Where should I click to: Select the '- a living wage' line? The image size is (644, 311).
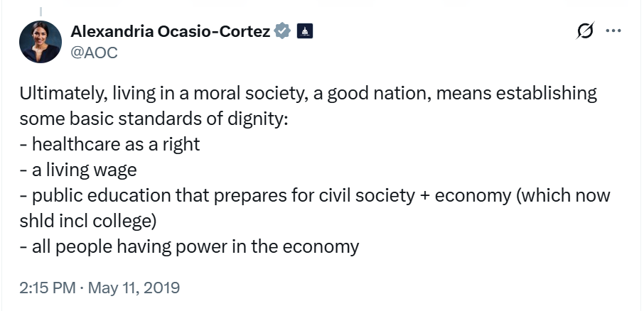click(x=78, y=170)
